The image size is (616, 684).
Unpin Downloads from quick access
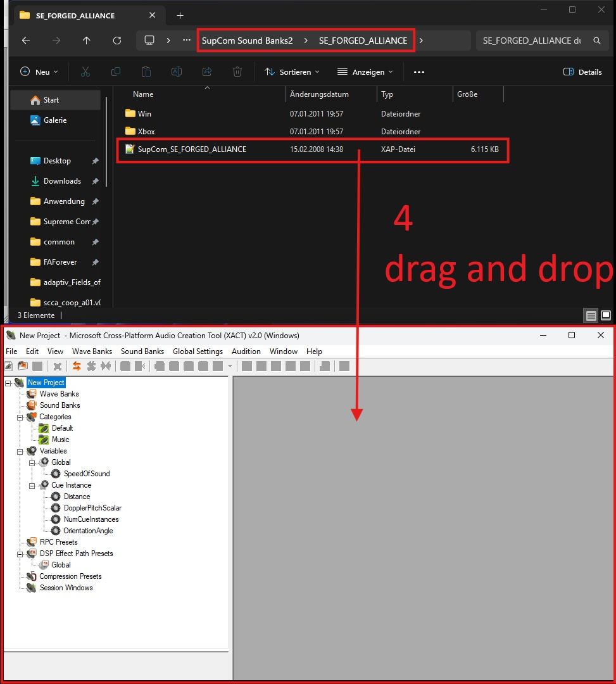(96, 181)
